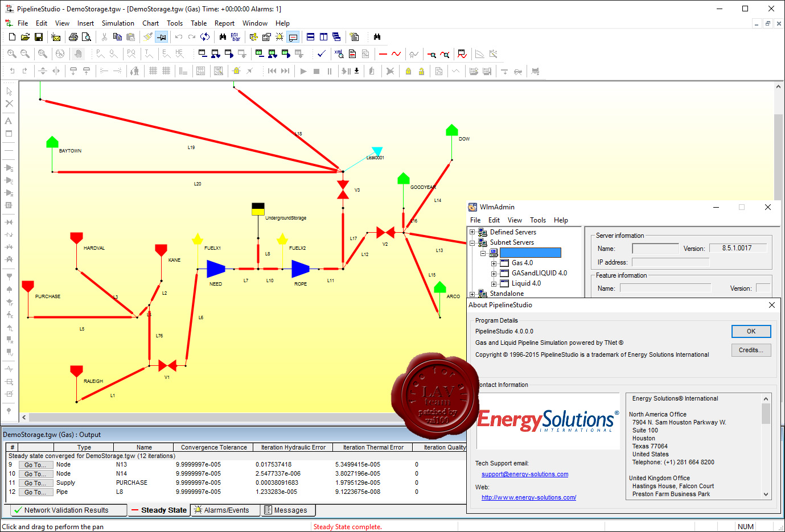This screenshot has width=785, height=532.
Task: Click Convergence Tolerance column header
Action: [214, 447]
